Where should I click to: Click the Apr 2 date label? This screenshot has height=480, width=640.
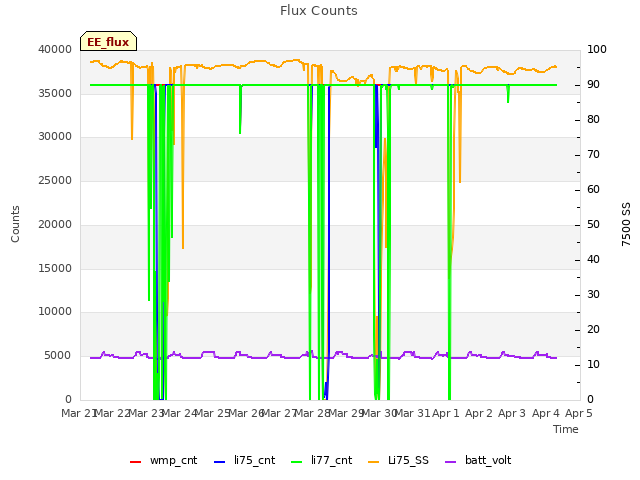(479, 413)
